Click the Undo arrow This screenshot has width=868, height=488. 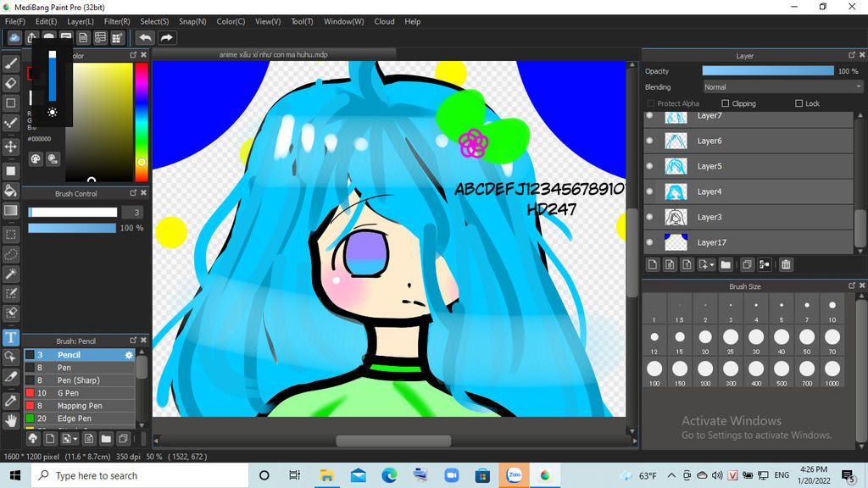click(145, 37)
